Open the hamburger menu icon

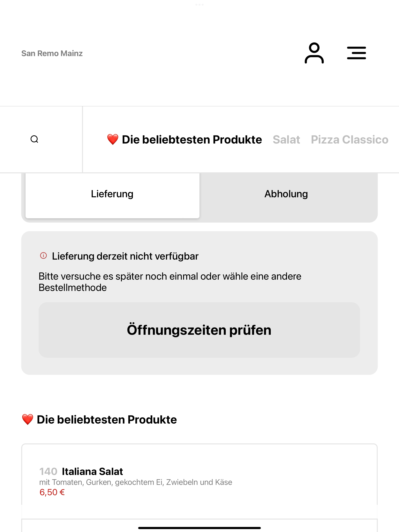(x=356, y=53)
